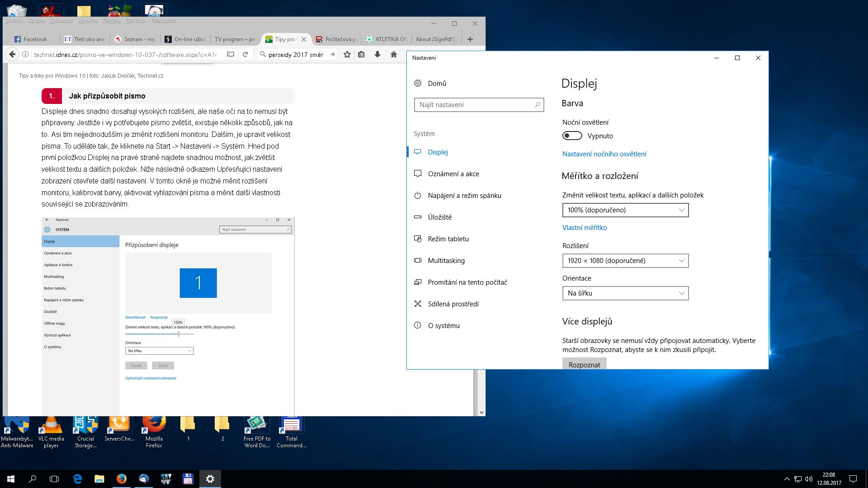Open Napájení a režim spánku settings

pos(464,195)
